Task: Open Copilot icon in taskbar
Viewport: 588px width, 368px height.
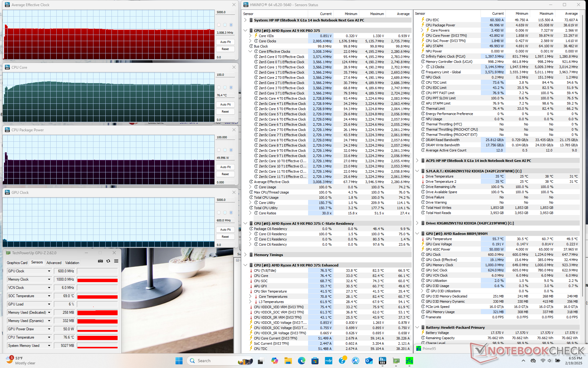Action: 274,361
